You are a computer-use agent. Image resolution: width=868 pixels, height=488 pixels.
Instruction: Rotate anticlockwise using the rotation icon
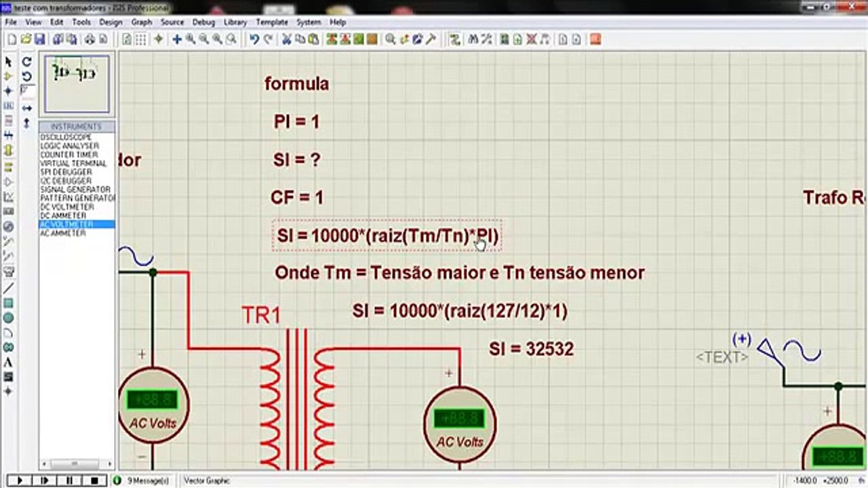tap(26, 76)
